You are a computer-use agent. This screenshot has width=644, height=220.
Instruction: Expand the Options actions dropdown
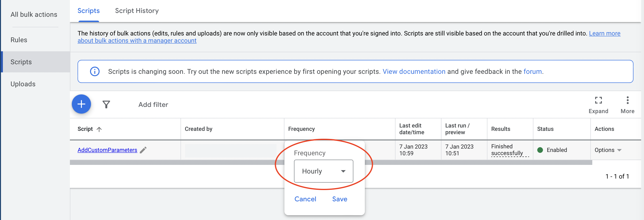pos(608,150)
